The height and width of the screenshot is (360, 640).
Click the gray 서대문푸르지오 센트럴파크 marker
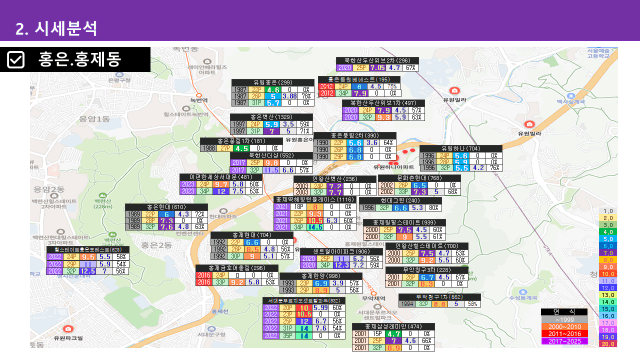tap(378, 307)
